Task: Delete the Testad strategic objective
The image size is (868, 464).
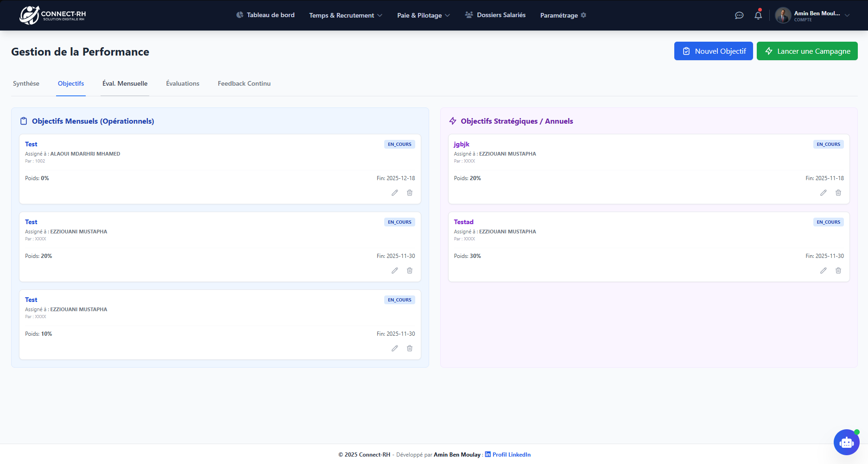Action: coord(838,270)
